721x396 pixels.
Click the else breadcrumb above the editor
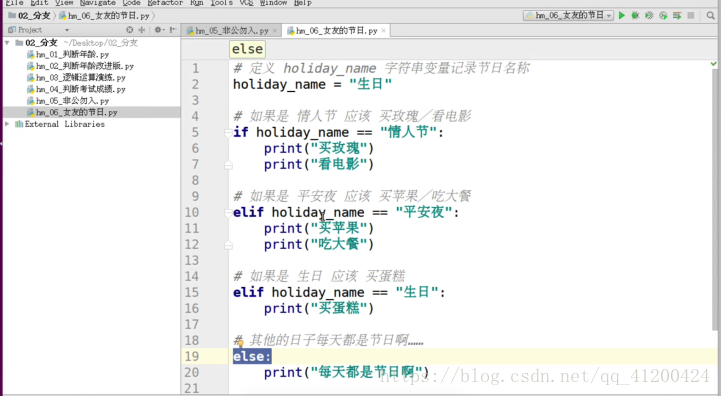click(247, 49)
